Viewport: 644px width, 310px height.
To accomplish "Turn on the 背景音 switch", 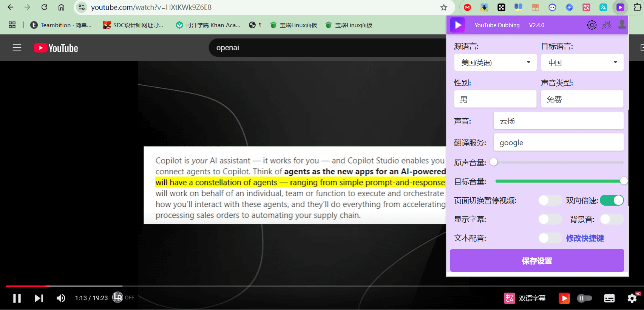I will point(612,219).
